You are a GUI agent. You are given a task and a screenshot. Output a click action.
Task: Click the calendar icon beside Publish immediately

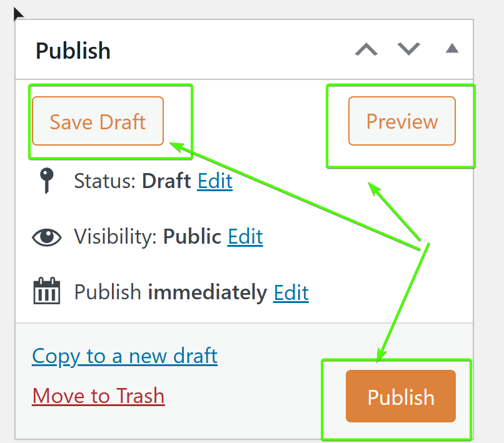[47, 292]
